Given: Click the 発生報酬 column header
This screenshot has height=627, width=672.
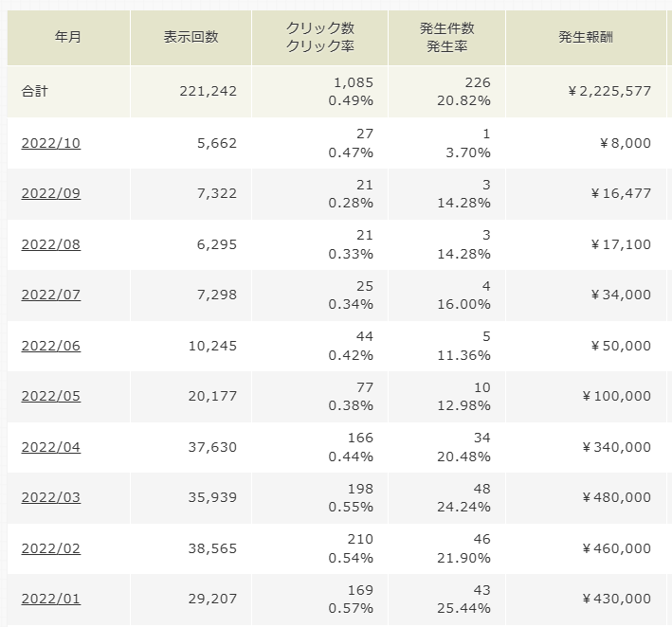Looking at the screenshot, I should (x=586, y=38).
